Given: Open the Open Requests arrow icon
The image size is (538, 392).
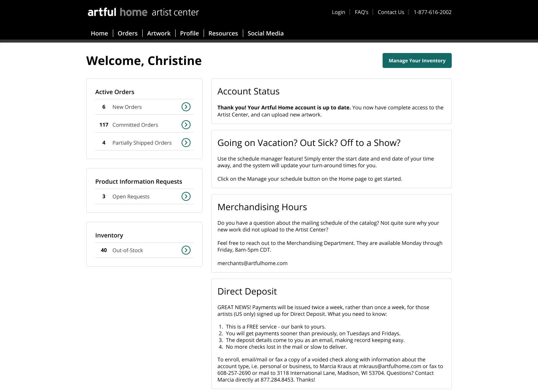Looking at the screenshot, I should point(186,196).
